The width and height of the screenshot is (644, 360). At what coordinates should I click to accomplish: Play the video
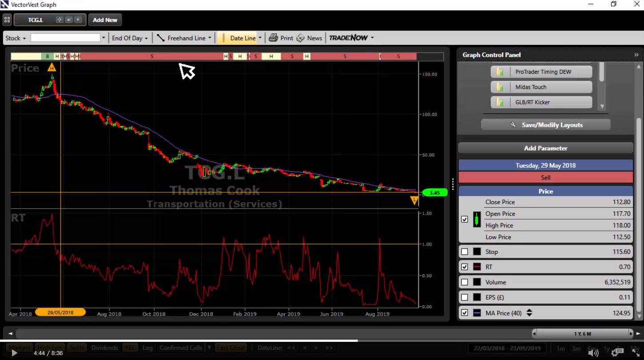[14, 353]
